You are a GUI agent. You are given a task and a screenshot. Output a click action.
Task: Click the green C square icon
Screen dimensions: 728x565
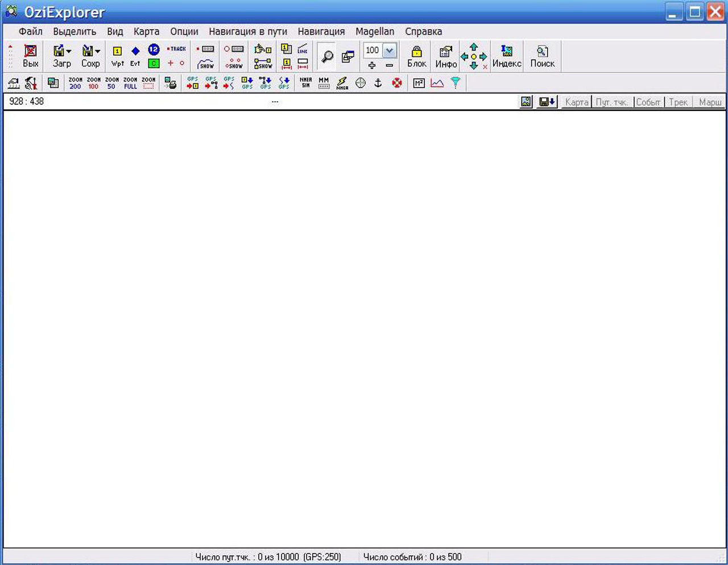[x=154, y=63]
